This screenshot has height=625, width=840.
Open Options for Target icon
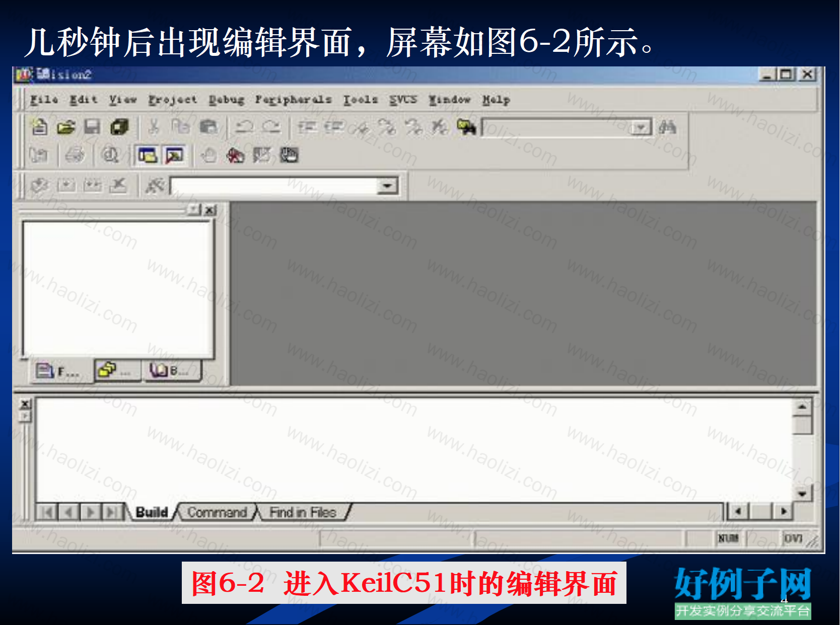155,186
